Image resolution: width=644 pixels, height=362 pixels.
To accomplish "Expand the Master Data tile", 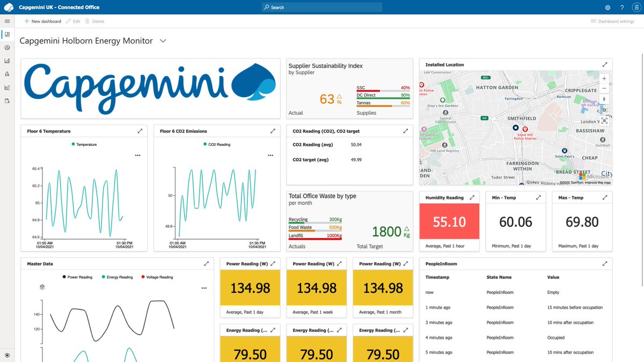I will point(206,264).
